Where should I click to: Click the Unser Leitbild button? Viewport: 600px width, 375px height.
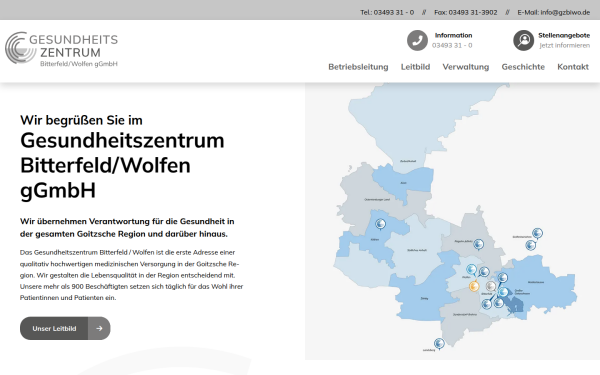(x=65, y=328)
